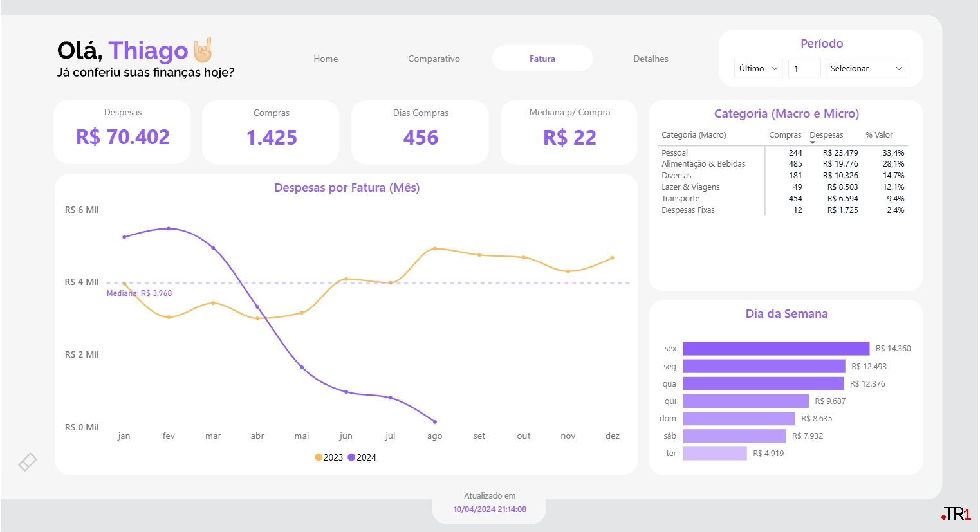Click the orange 2023 legend marker

point(319,457)
